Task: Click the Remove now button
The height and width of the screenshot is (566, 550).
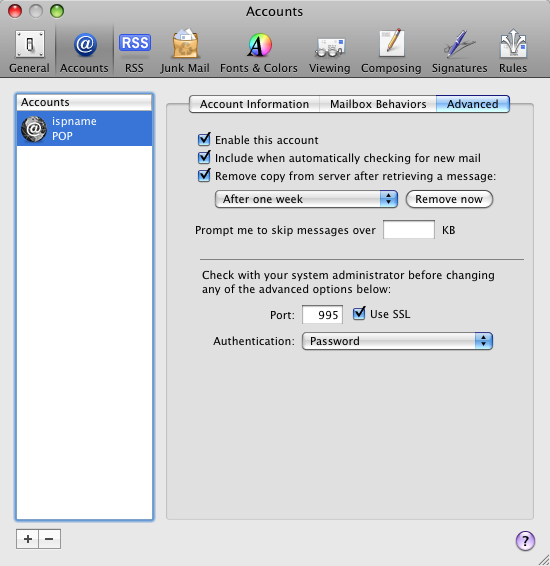Action: tap(449, 199)
